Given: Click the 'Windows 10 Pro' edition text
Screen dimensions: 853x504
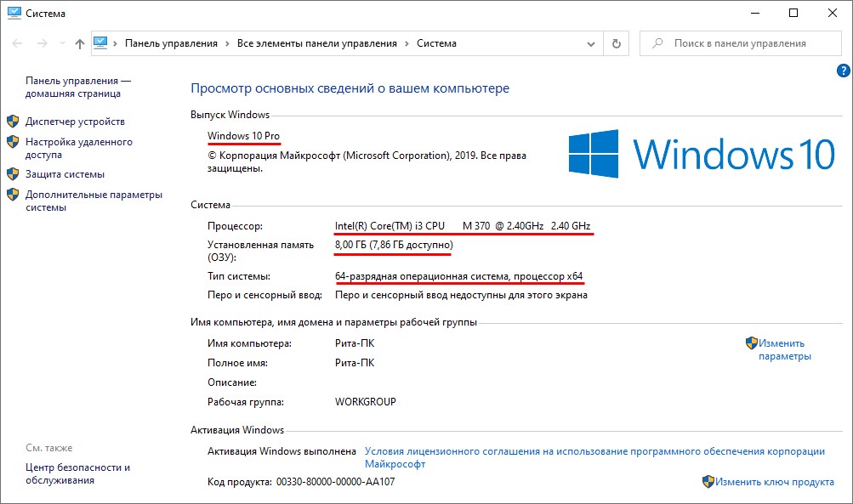Looking at the screenshot, I should click(x=243, y=136).
